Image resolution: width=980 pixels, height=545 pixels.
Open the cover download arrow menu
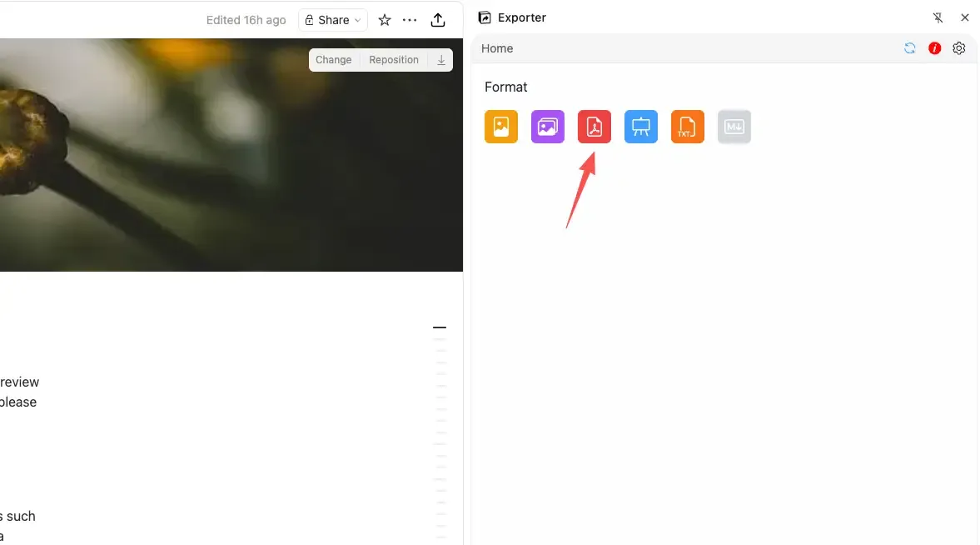[440, 59]
